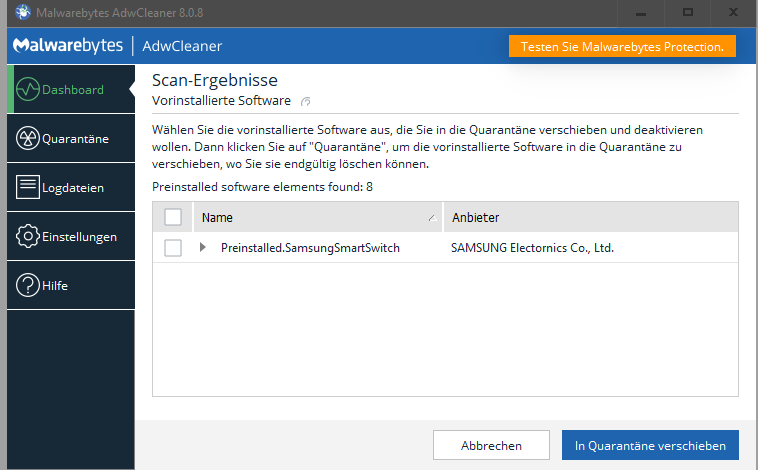This screenshot has height=470, width=758.
Task: Click the Quarantäne radiation icon
Action: 28,139
